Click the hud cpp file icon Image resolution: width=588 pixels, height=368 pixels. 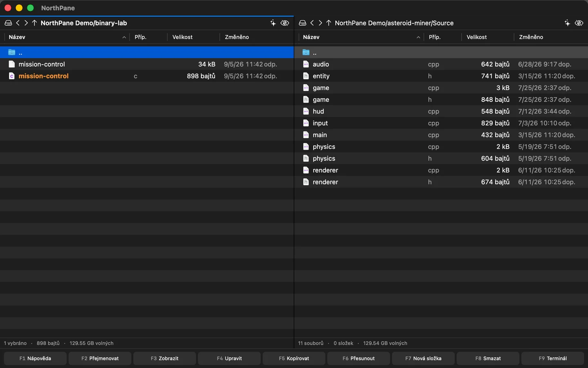(306, 111)
